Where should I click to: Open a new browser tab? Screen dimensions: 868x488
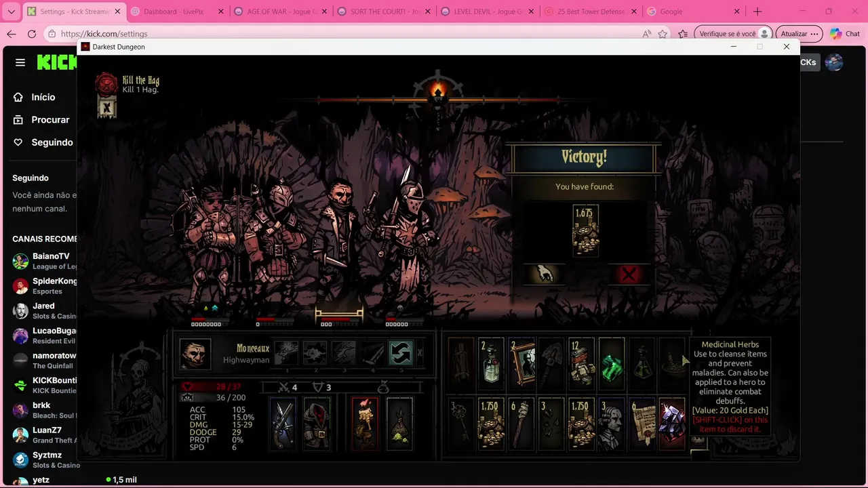coord(757,12)
